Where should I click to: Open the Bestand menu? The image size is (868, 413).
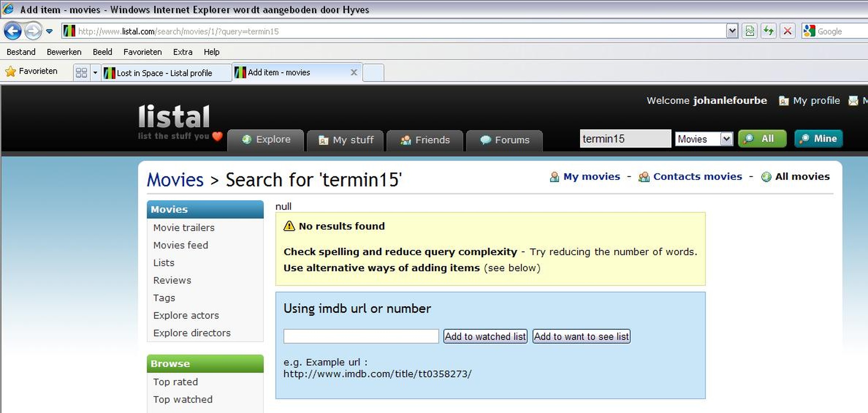tap(21, 52)
